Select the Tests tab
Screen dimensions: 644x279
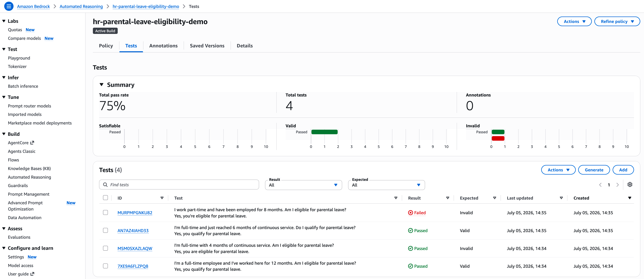(x=131, y=46)
